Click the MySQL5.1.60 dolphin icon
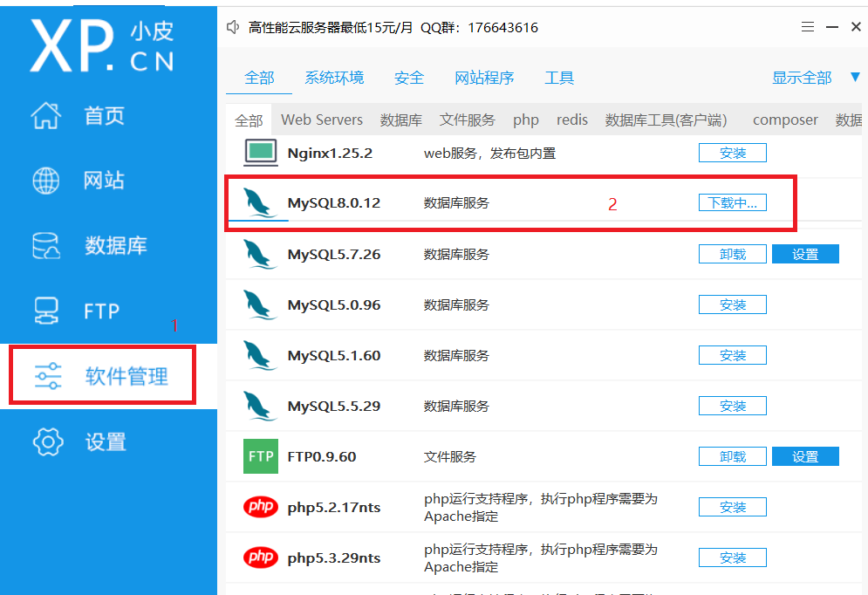 point(260,355)
